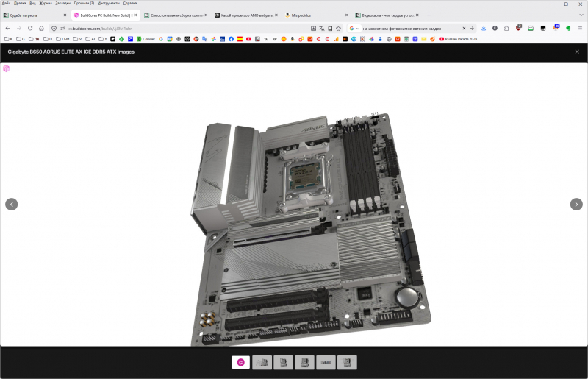Open the G bookmarks folder
This screenshot has height=379, width=588.
pos(21,39)
